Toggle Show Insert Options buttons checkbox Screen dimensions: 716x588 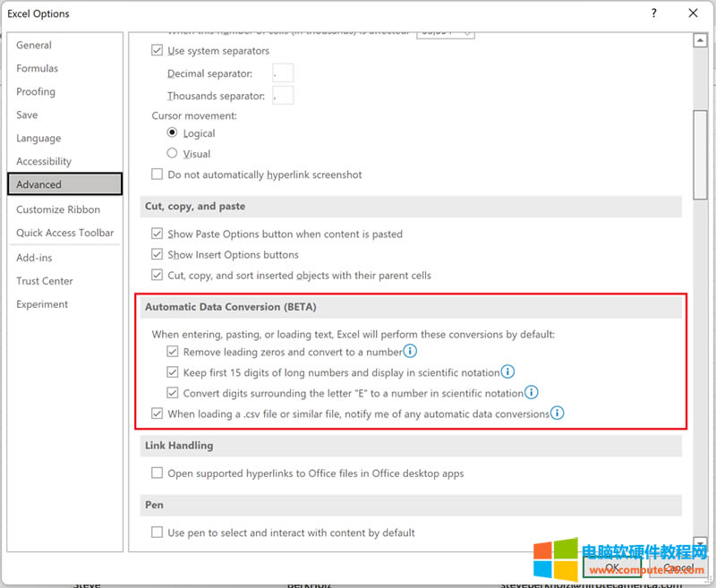tap(158, 255)
